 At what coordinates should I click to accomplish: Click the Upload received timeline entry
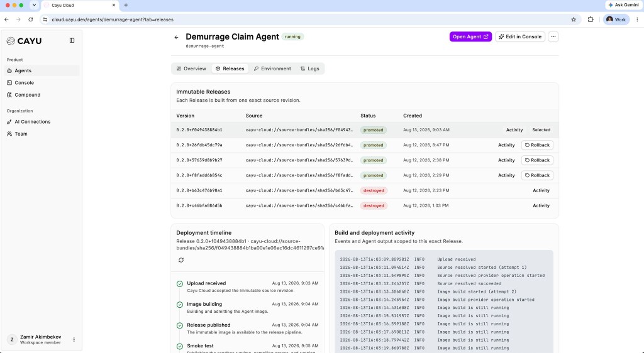click(x=247, y=286)
